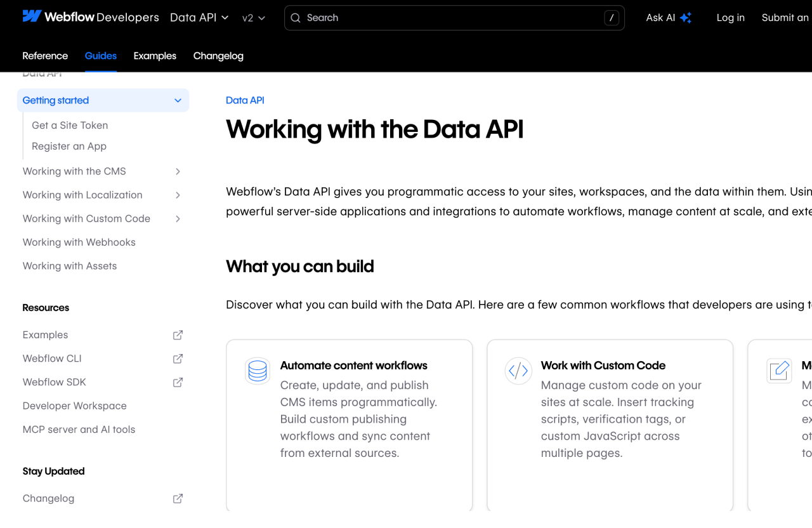Click the Working with the Data API heading
Image resolution: width=812 pixels, height=528 pixels.
(375, 129)
